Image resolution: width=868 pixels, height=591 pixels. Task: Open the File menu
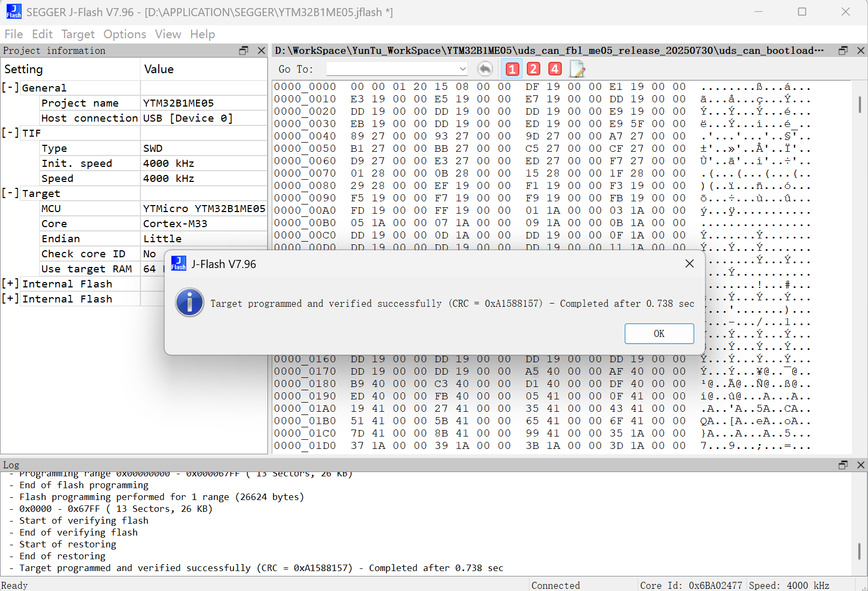(13, 34)
